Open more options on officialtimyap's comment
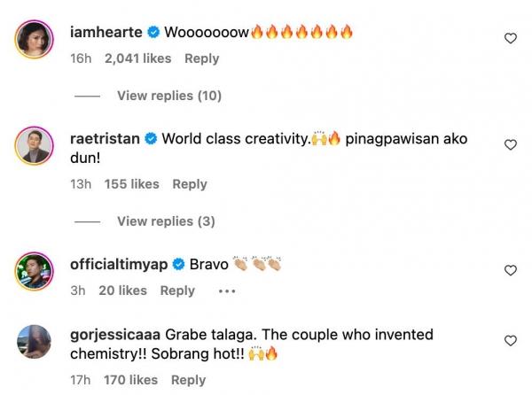 (227, 290)
